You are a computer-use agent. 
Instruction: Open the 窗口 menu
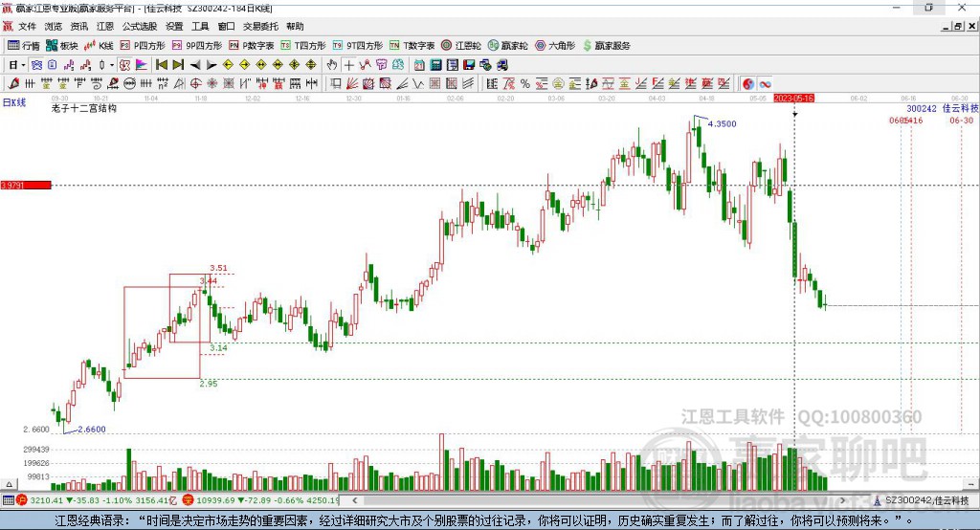pyautogui.click(x=226, y=26)
